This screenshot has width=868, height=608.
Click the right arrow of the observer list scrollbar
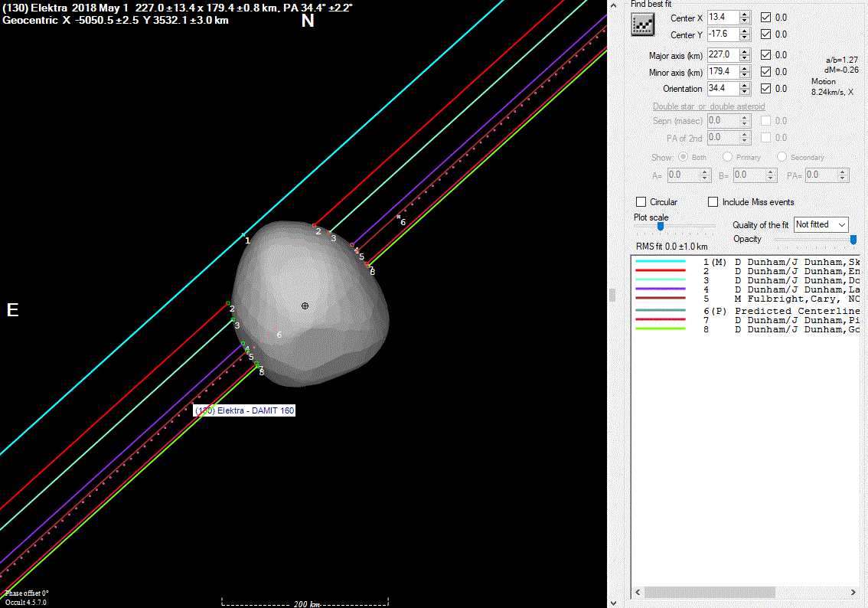tap(854, 593)
